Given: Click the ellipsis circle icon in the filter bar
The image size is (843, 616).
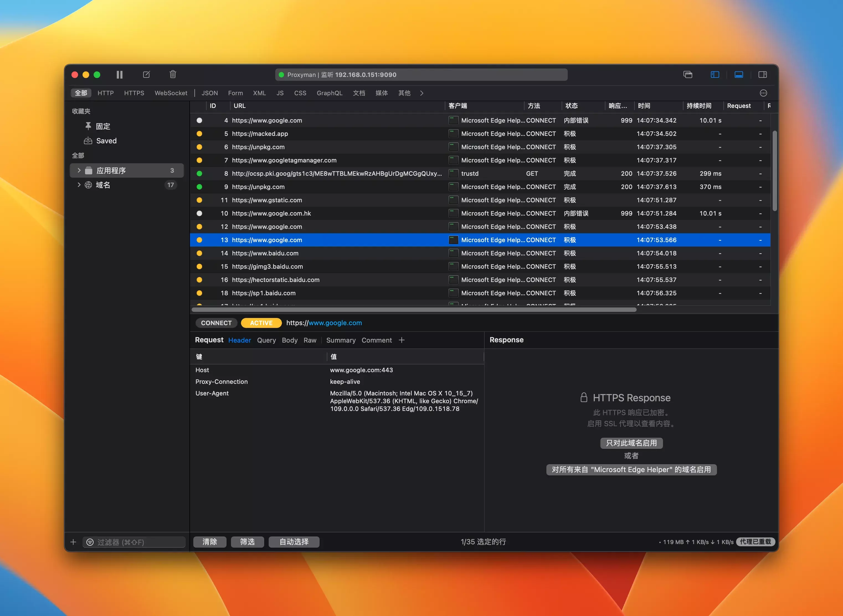Looking at the screenshot, I should [763, 93].
